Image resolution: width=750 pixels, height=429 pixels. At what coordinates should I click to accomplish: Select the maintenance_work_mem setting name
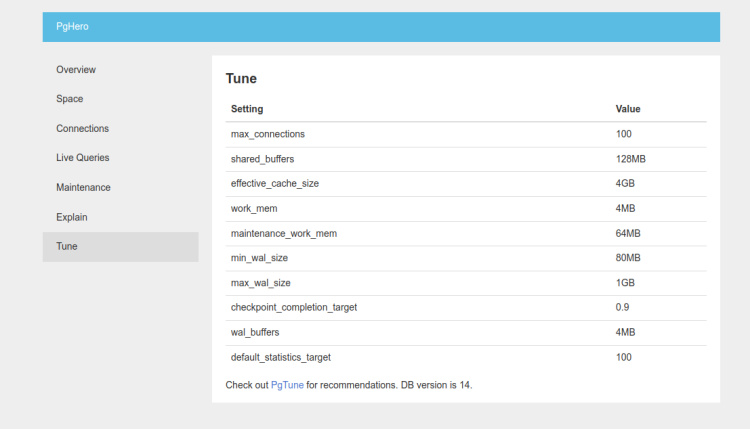(x=284, y=233)
